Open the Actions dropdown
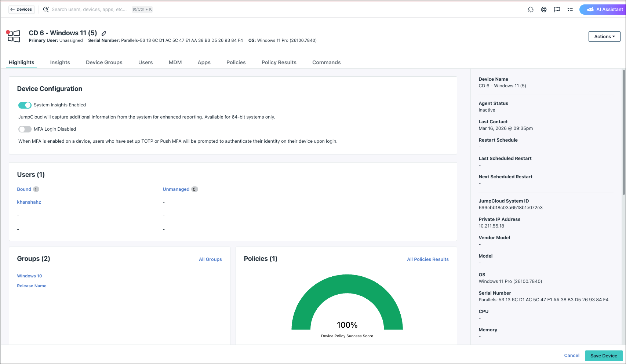The height and width of the screenshot is (364, 626). pos(604,37)
